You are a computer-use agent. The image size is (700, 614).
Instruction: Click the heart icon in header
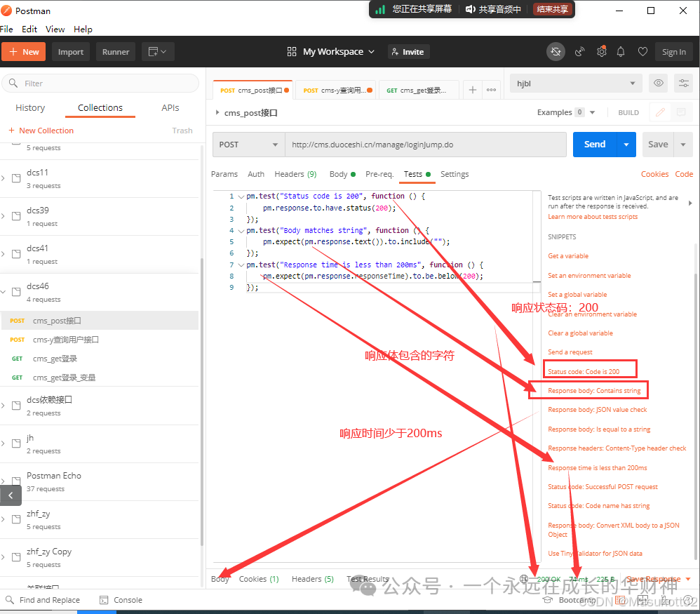pyautogui.click(x=642, y=52)
